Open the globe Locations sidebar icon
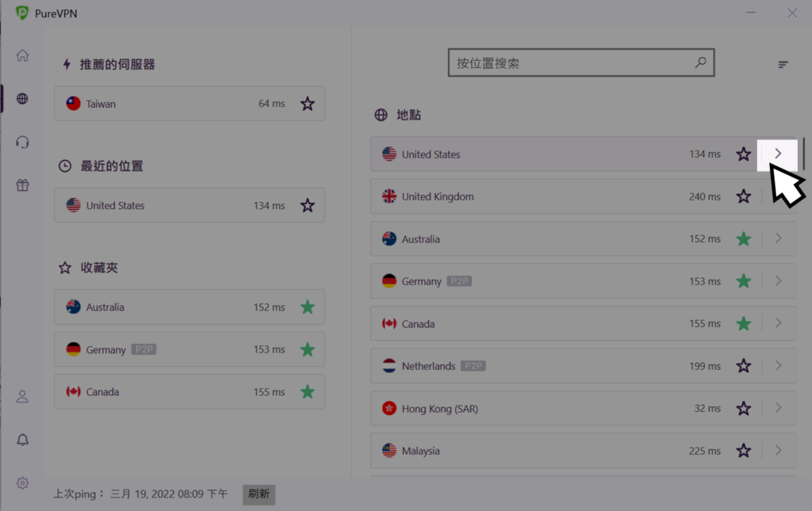Image resolution: width=812 pixels, height=511 pixels. coord(22,98)
